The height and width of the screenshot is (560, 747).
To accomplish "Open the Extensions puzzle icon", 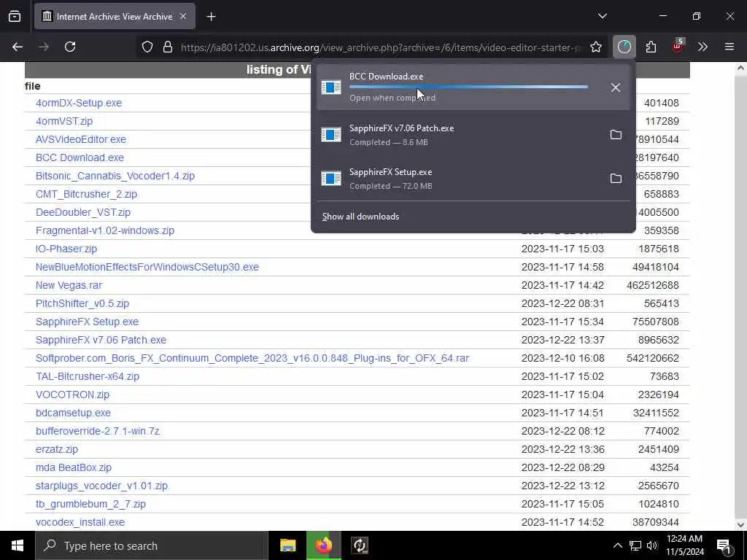I will (x=651, y=47).
